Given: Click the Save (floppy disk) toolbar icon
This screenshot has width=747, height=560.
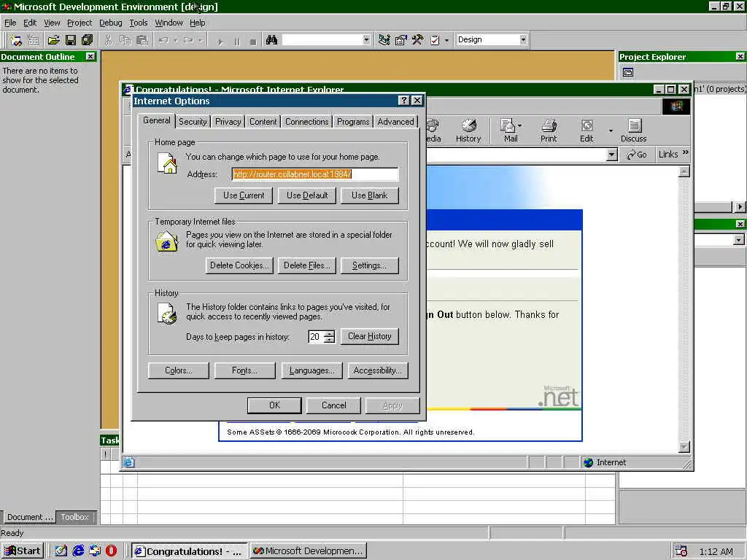Looking at the screenshot, I should pos(71,40).
